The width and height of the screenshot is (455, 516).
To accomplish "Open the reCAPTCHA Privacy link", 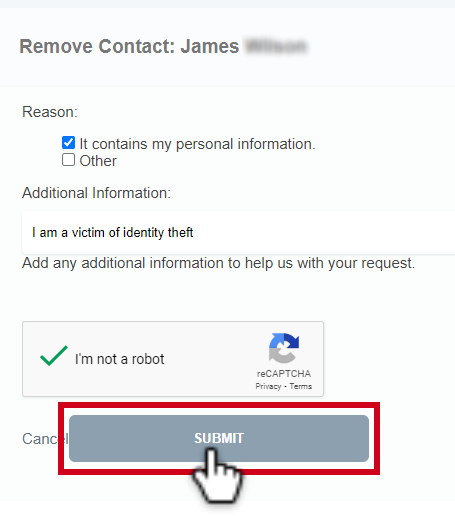I will [x=268, y=386].
